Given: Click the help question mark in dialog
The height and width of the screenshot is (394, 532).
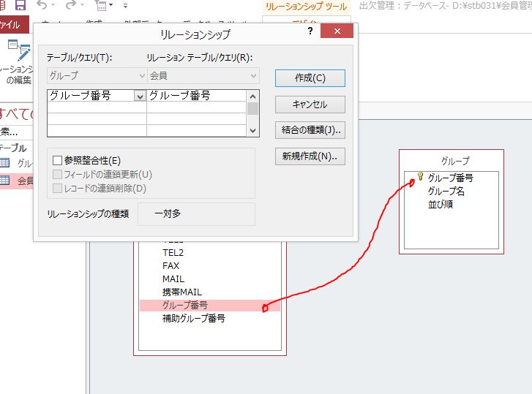Looking at the screenshot, I should click(x=310, y=31).
